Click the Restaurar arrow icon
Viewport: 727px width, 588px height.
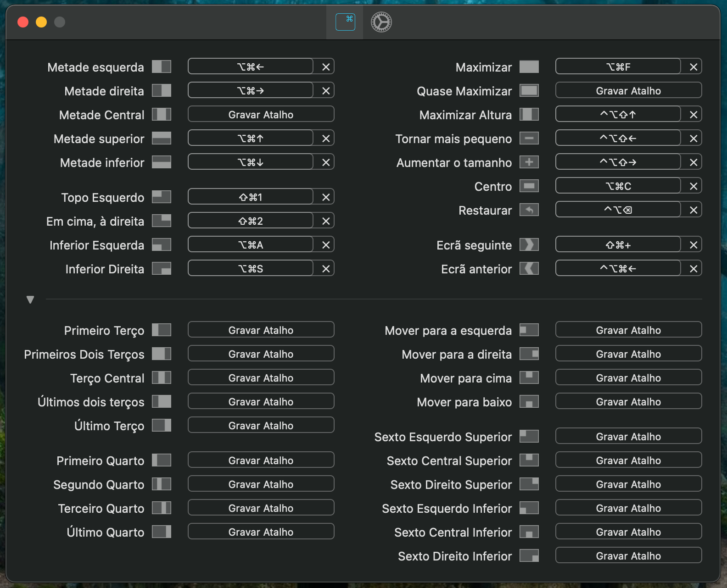pyautogui.click(x=529, y=210)
